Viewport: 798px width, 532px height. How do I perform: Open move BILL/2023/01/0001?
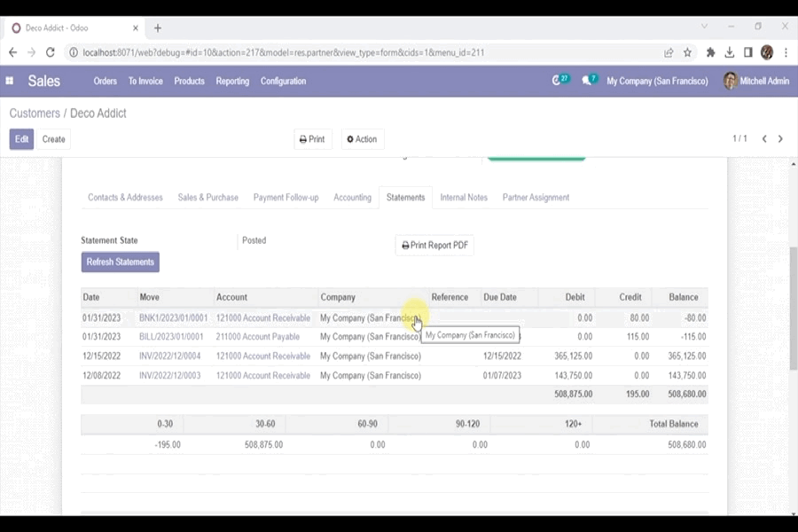pos(171,337)
